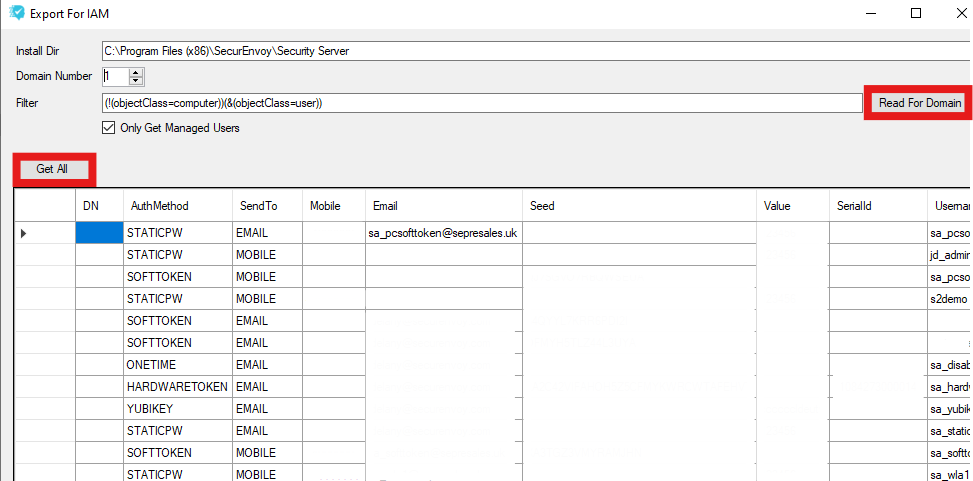This screenshot has height=481, width=973.
Task: Select the MOBILE cell in s2demo row
Action: [267, 299]
